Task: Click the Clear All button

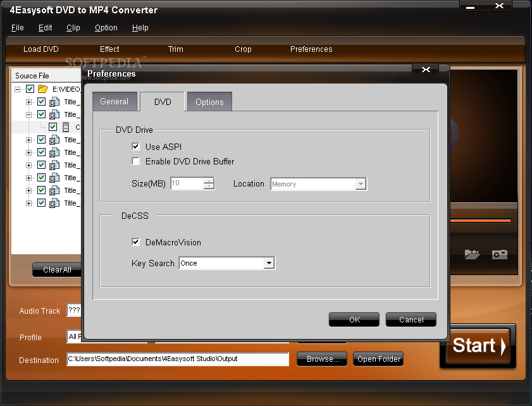Action: (57, 269)
